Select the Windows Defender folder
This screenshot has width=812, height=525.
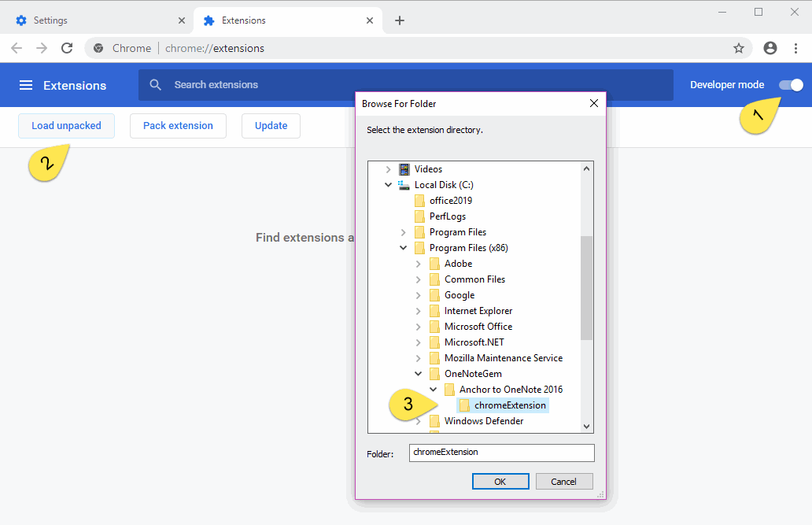(x=484, y=421)
